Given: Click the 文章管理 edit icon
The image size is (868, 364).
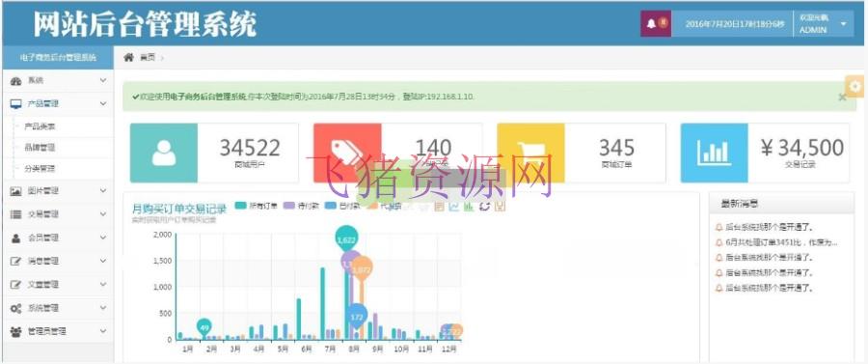Looking at the screenshot, I should [16, 284].
